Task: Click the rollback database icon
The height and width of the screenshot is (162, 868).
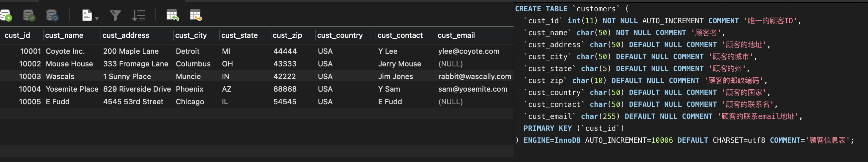Action: [x=52, y=16]
